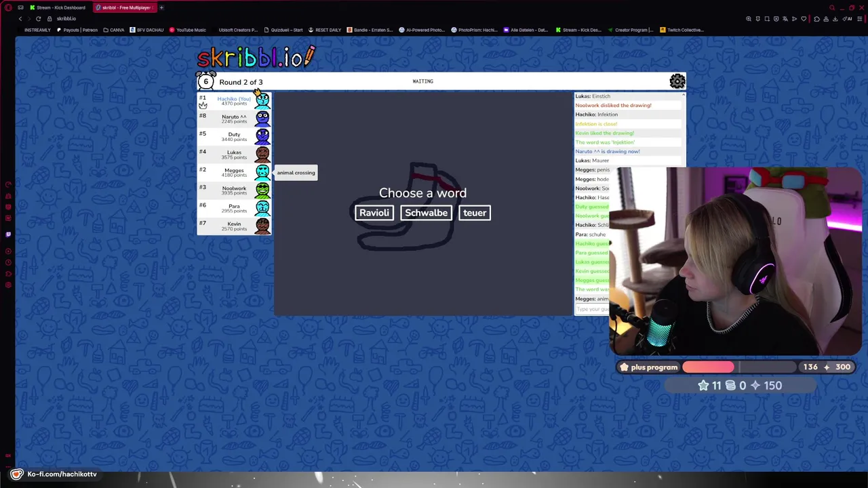Viewport: 868px width, 488px height.
Task: Open the AI assistant toolbar icon
Action: (x=847, y=18)
